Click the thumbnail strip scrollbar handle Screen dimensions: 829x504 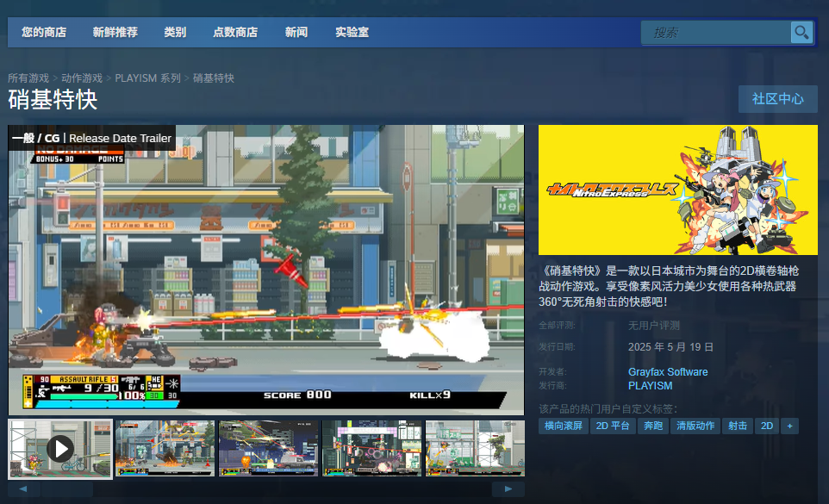67,489
